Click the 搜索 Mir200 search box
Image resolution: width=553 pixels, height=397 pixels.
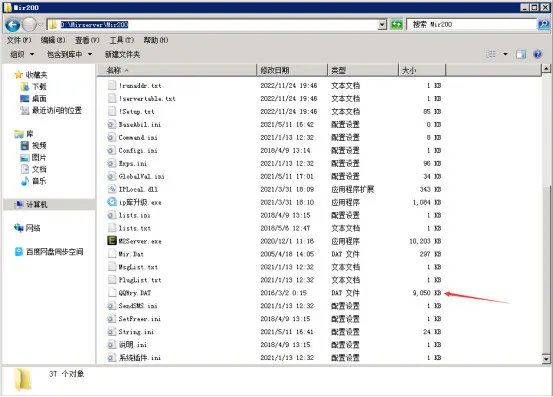[x=472, y=24]
